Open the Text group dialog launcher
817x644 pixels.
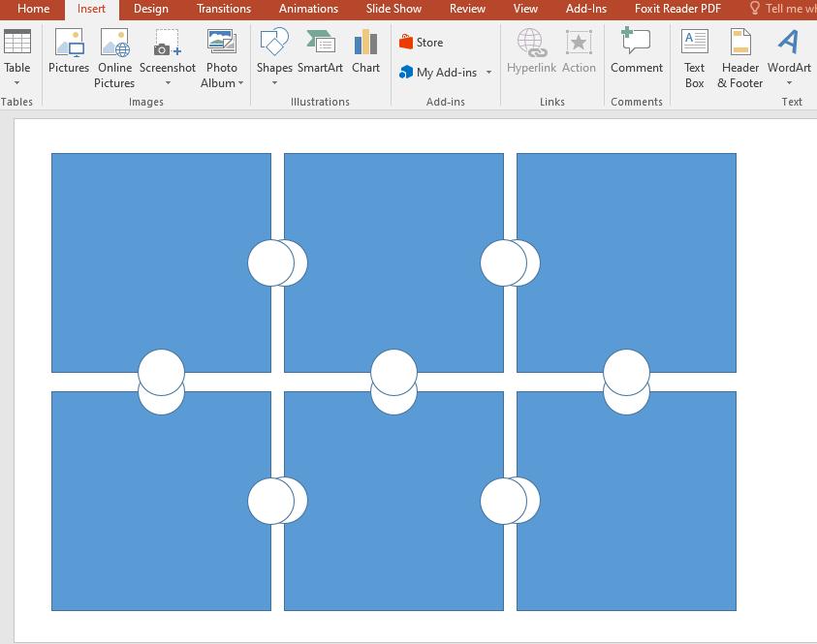tap(792, 101)
